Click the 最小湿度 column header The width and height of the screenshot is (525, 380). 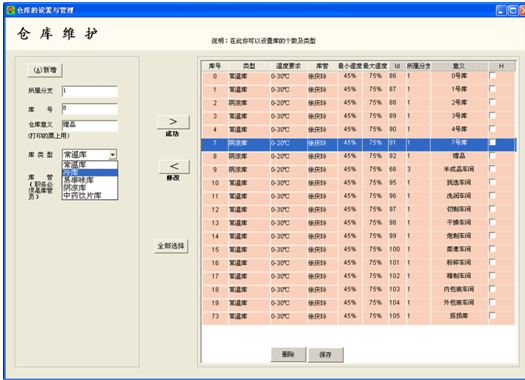(350, 66)
